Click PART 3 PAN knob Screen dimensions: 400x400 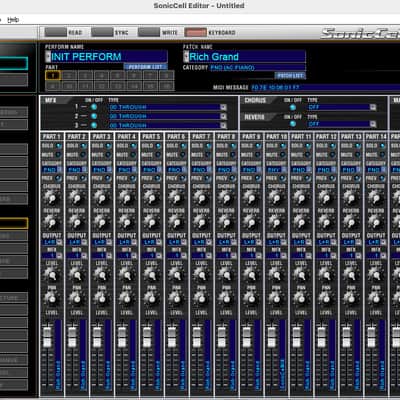click(101, 299)
